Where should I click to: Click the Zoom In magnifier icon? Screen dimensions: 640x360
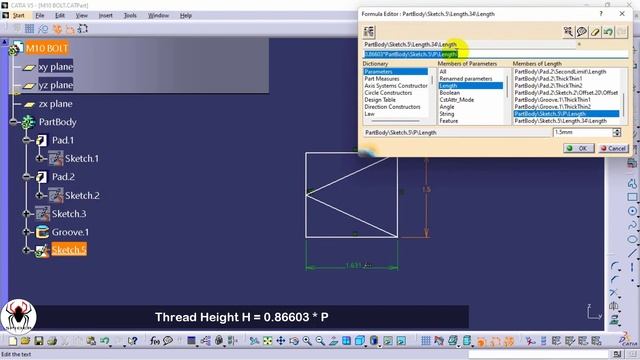coord(307,340)
